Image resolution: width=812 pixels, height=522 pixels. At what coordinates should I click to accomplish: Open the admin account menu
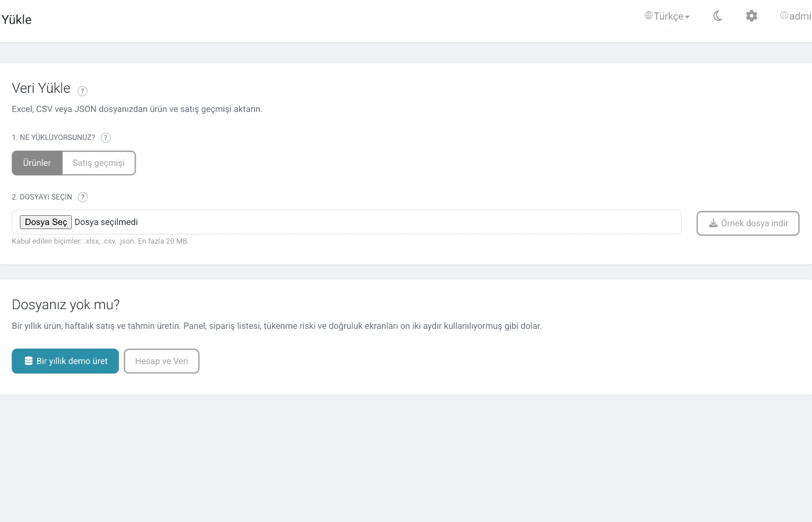tap(796, 16)
